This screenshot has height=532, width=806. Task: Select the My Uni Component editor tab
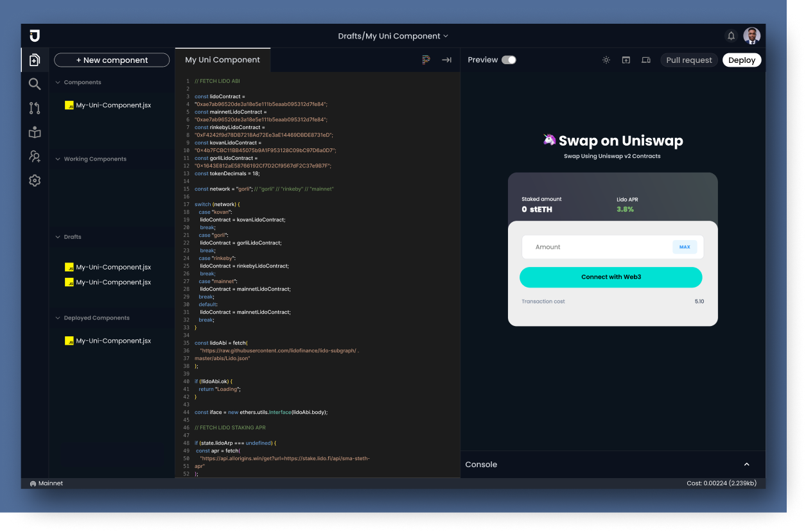[x=223, y=60]
